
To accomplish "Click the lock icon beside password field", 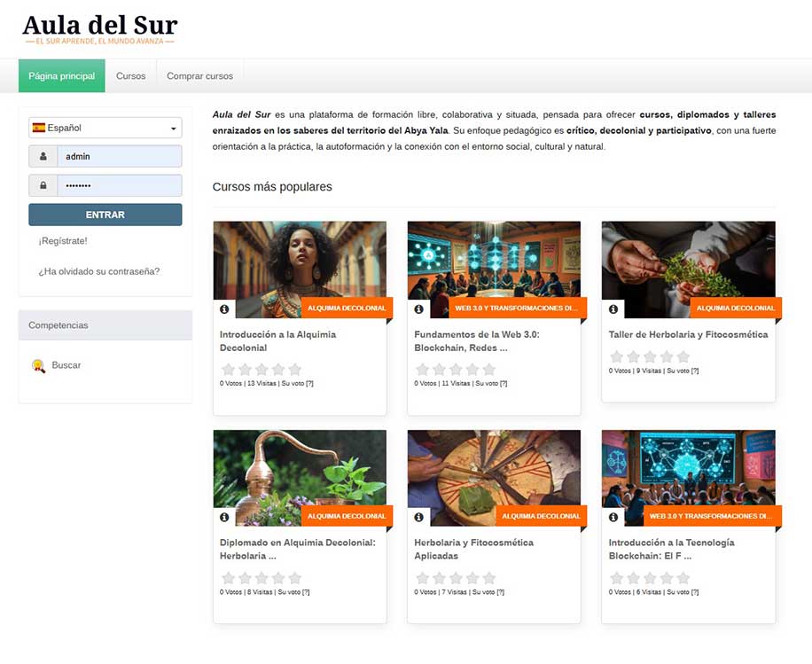I will pos(43,185).
